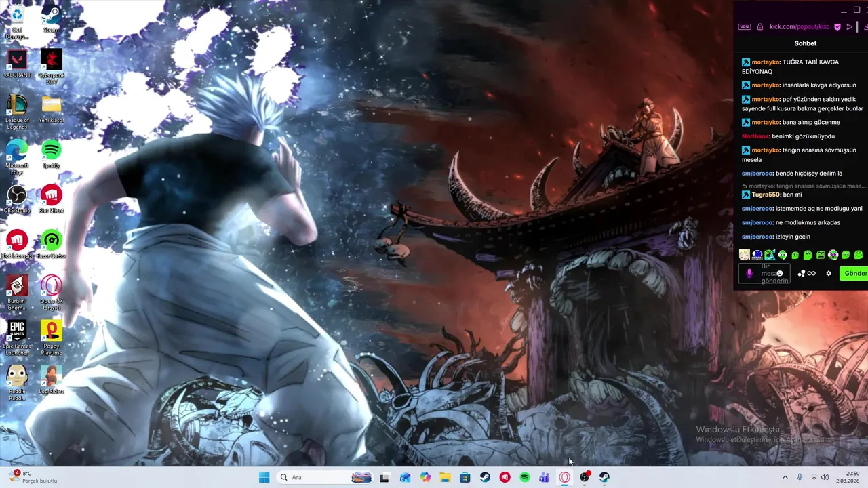Image resolution: width=868 pixels, height=488 pixels.
Task: Click the microphone icon in chat input
Action: point(749,273)
